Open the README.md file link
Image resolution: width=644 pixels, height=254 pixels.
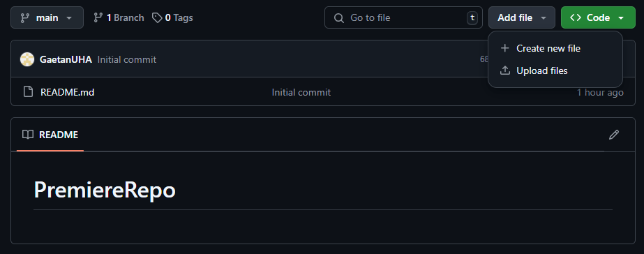click(x=68, y=92)
